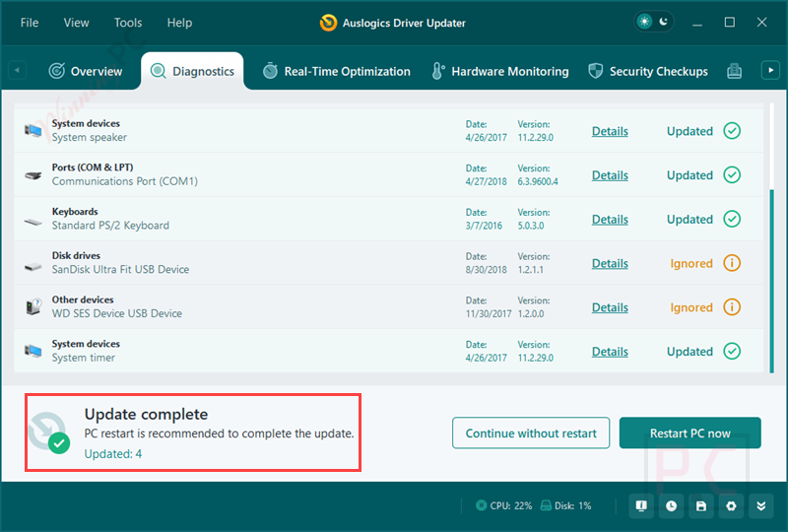788x532 pixels.
Task: Click Restart PC now
Action: (690, 432)
